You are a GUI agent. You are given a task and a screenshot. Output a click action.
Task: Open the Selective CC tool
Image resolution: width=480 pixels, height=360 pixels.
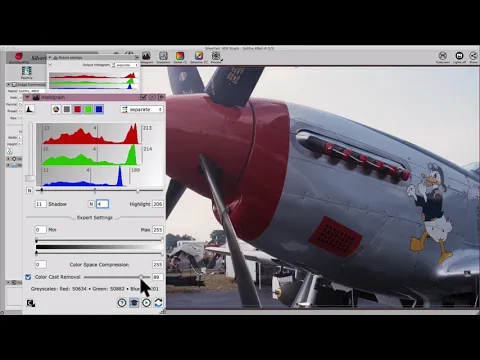click(199, 57)
